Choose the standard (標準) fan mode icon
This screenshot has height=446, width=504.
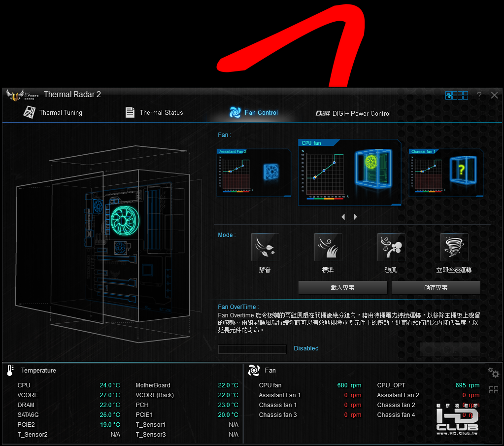(328, 247)
